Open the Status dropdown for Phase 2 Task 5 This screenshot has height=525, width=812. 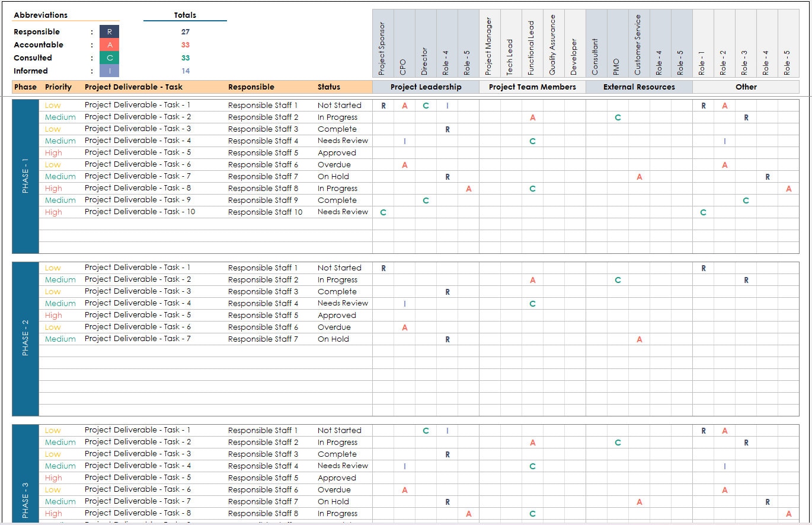(x=337, y=315)
